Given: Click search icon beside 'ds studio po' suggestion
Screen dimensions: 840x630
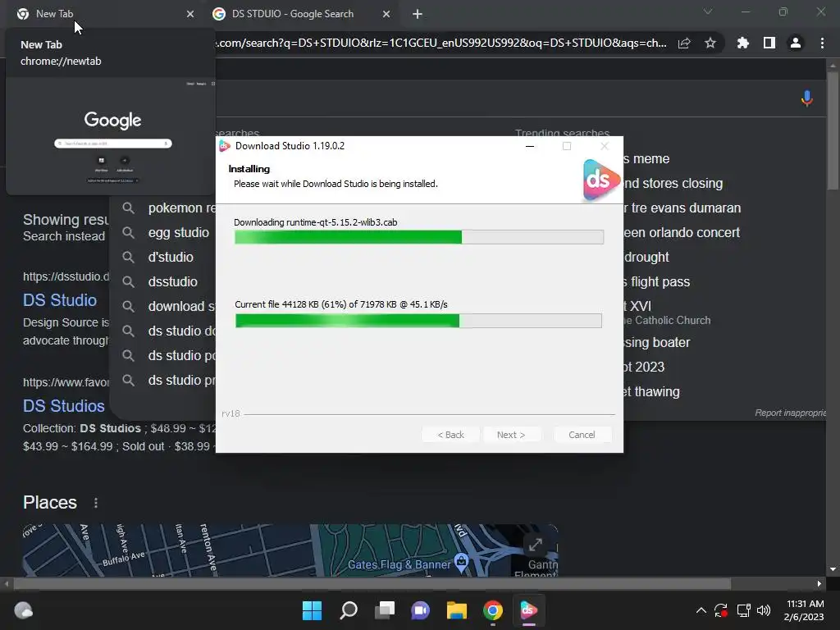Looking at the screenshot, I should (x=128, y=355).
